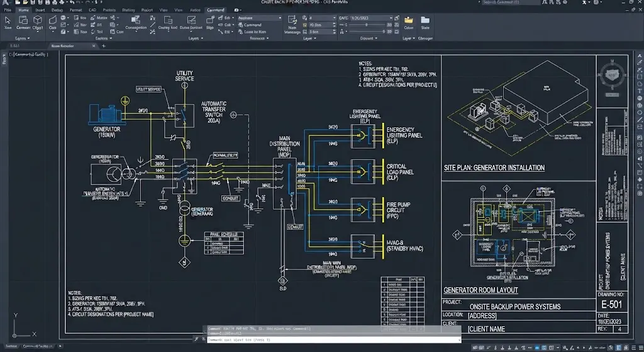Click the Dutva Boninet ribbon icon

coord(191,20)
